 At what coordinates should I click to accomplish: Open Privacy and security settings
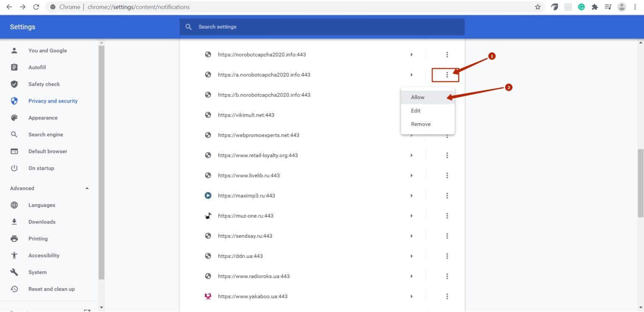[x=53, y=101]
